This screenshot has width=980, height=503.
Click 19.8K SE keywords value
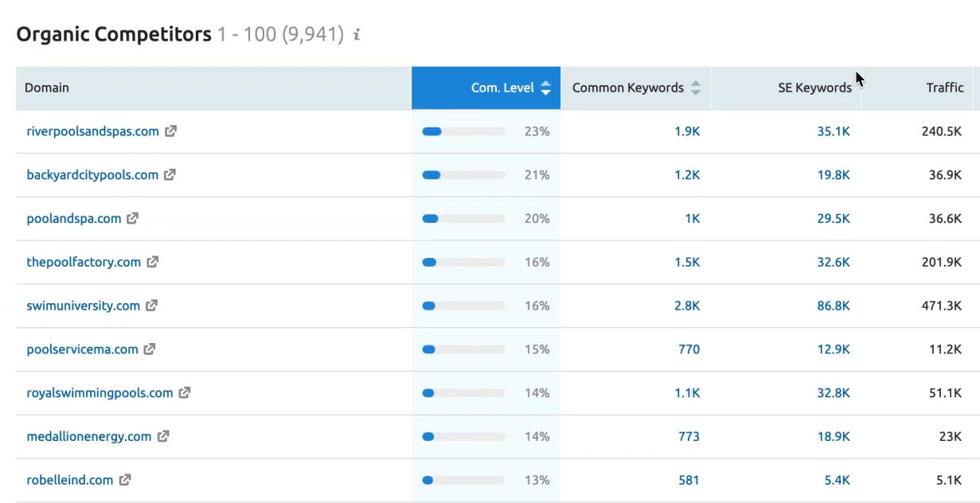click(834, 175)
